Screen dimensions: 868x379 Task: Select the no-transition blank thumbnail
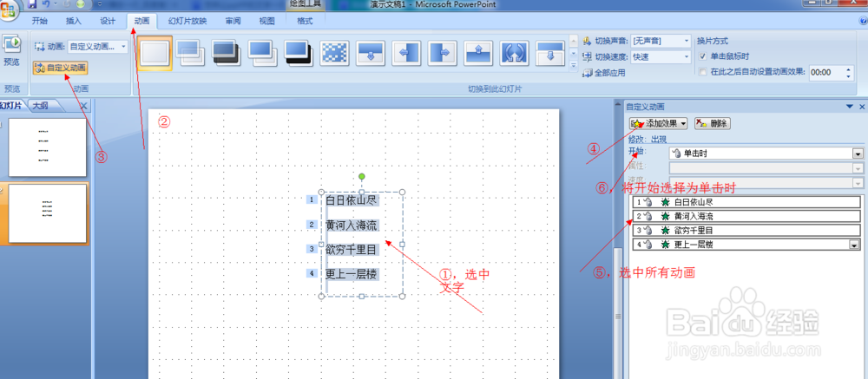point(155,53)
